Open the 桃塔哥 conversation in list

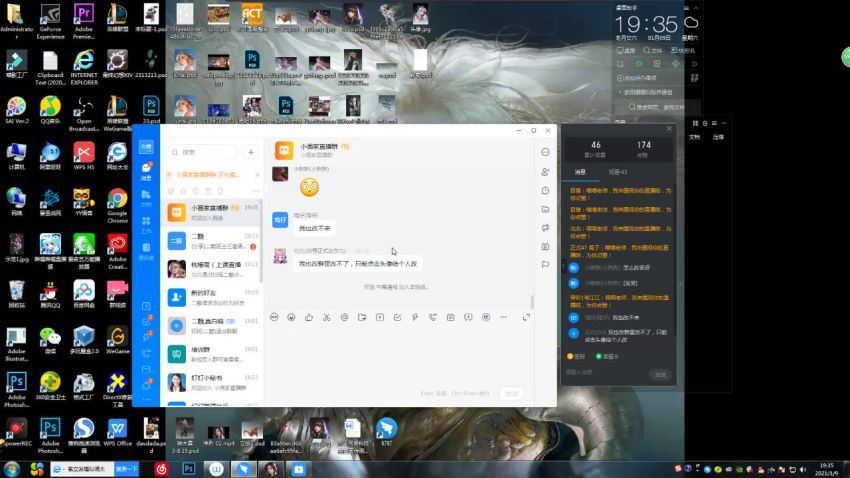[212, 269]
